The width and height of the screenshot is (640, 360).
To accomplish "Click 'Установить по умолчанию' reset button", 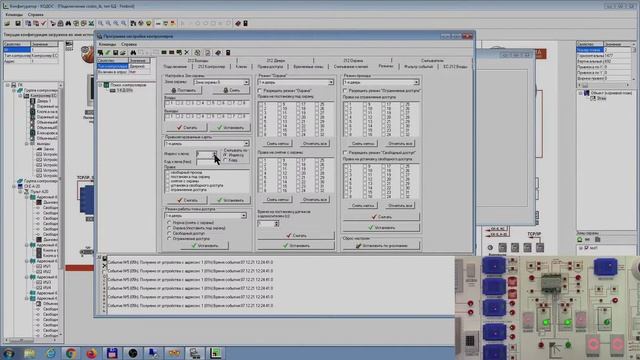I will point(381,246).
